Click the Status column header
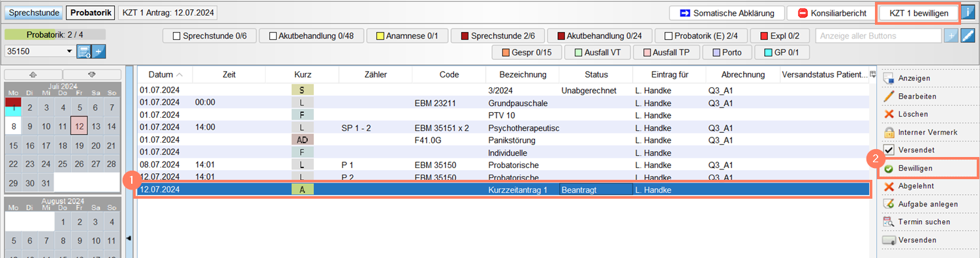Image resolution: width=980 pixels, height=258 pixels. tap(596, 74)
